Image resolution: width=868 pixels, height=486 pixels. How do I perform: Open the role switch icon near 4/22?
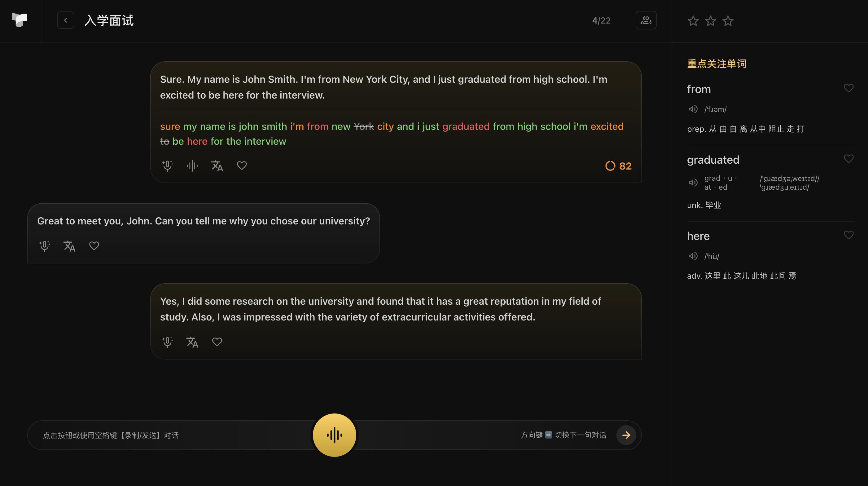tap(646, 20)
